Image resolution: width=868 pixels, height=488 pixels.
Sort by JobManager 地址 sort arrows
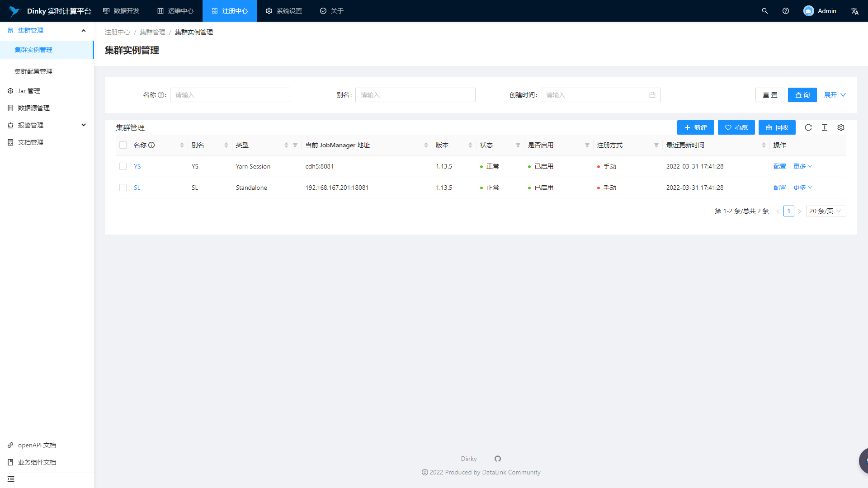426,145
